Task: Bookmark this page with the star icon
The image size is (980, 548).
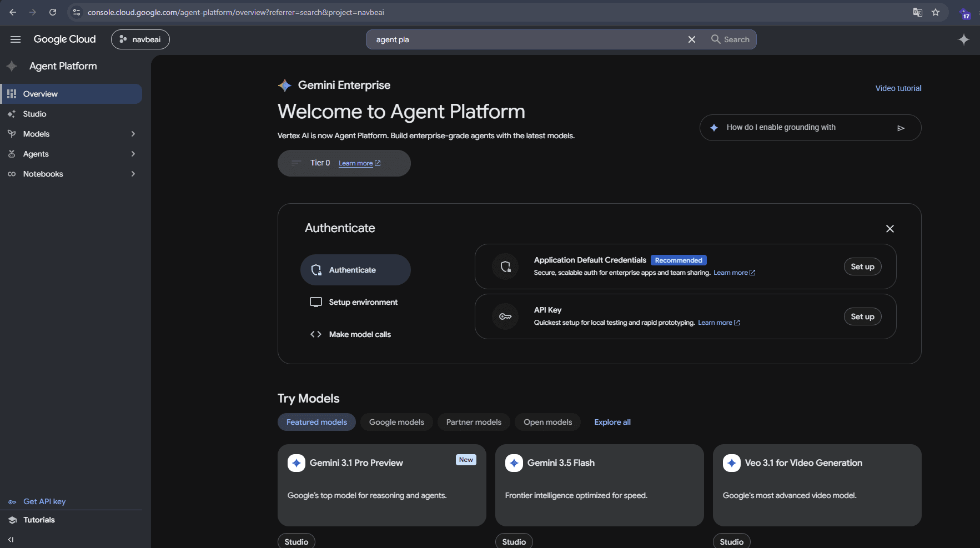Action: click(936, 12)
